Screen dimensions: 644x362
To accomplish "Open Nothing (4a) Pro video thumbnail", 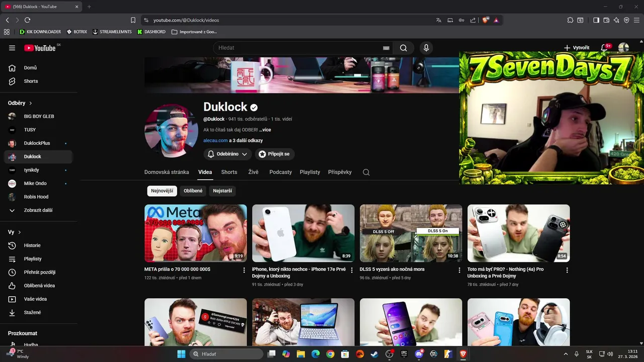I will pyautogui.click(x=519, y=233).
